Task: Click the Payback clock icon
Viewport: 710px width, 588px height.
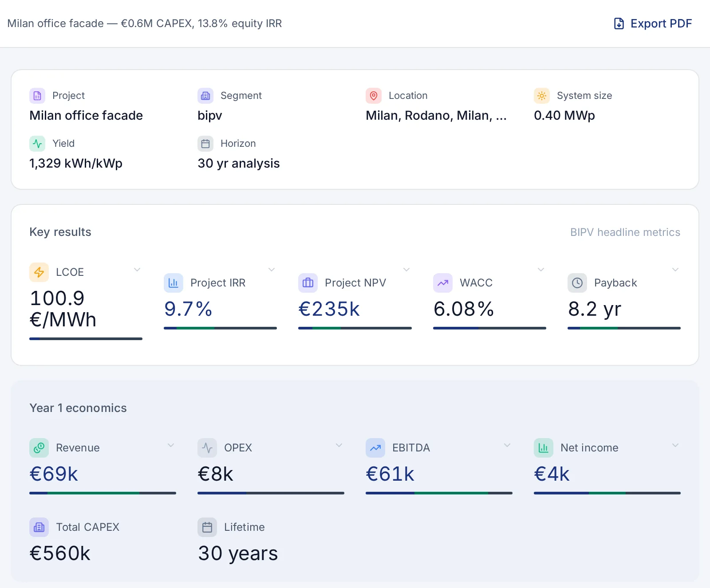Action: pyautogui.click(x=577, y=282)
